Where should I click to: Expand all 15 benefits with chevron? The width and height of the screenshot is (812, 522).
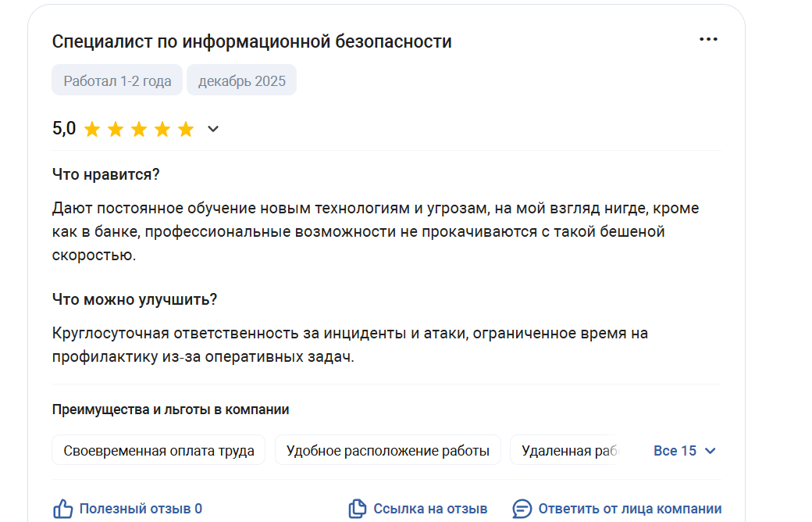pos(710,451)
